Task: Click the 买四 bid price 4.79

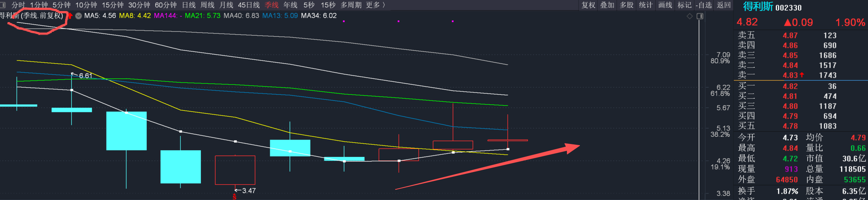Action: [790, 116]
